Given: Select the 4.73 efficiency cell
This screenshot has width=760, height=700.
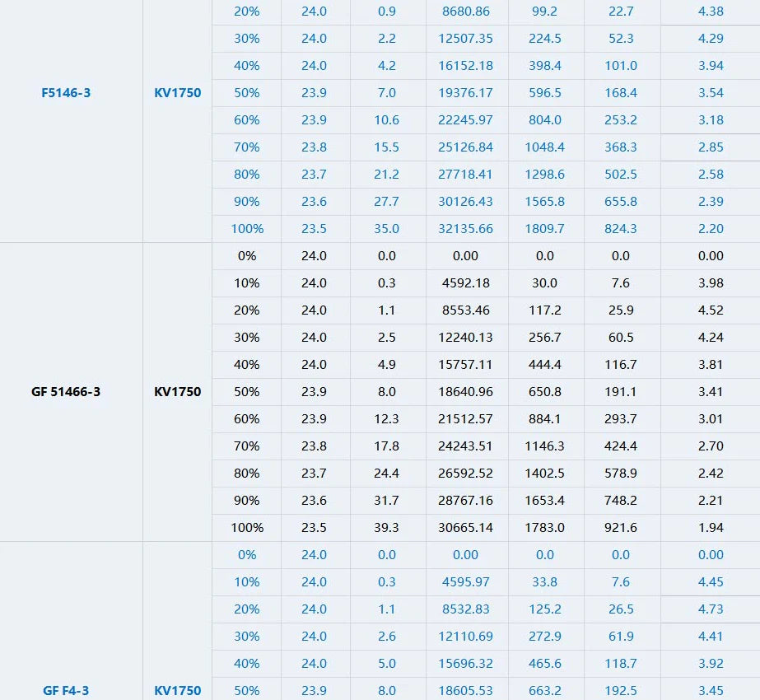Looking at the screenshot, I should pyautogui.click(x=711, y=609).
